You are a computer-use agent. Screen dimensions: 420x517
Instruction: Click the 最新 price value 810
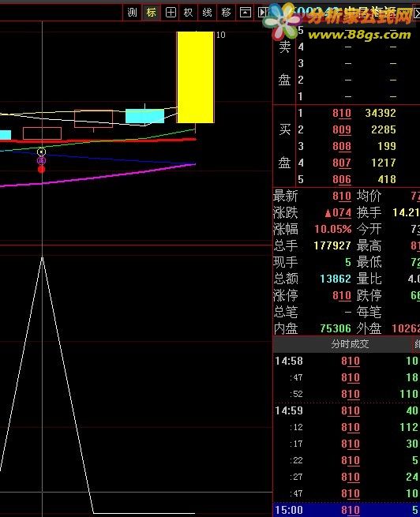click(342, 196)
